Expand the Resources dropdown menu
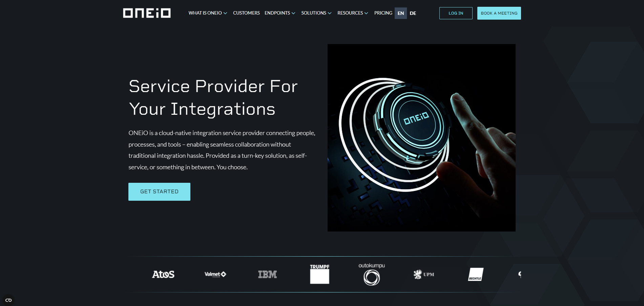Screen dimensions: 644x306 353,13
